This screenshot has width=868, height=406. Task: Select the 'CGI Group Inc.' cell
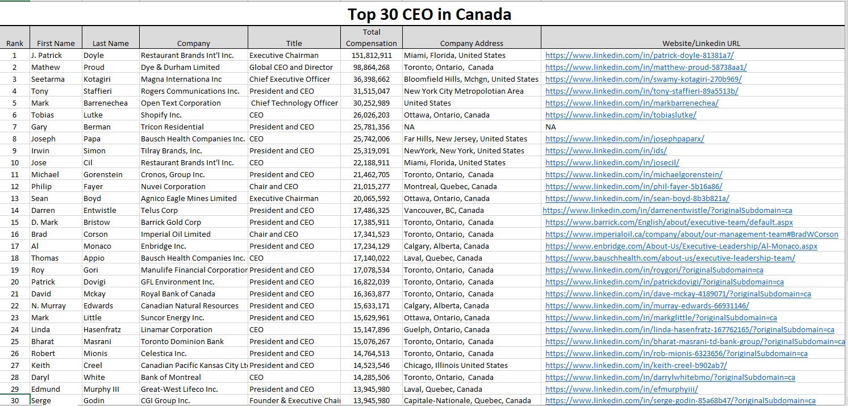click(194, 400)
